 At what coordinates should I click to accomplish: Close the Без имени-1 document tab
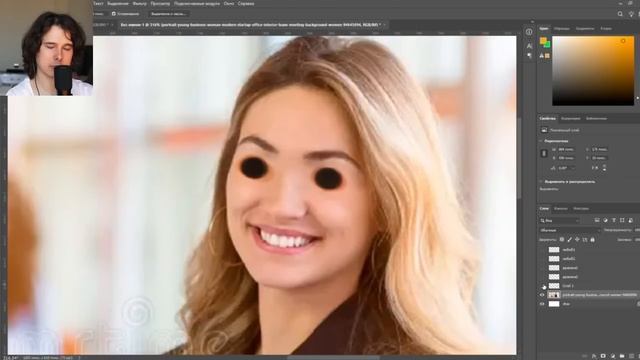tap(384, 25)
